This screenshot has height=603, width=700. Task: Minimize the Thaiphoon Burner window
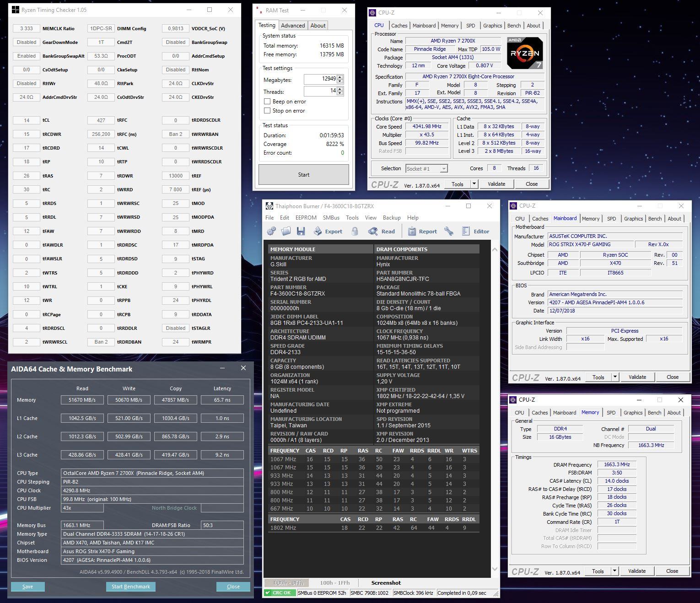click(x=447, y=206)
